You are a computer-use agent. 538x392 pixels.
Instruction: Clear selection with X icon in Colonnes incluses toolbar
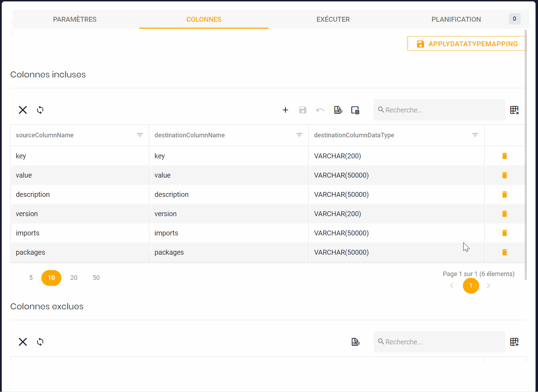[23, 110]
